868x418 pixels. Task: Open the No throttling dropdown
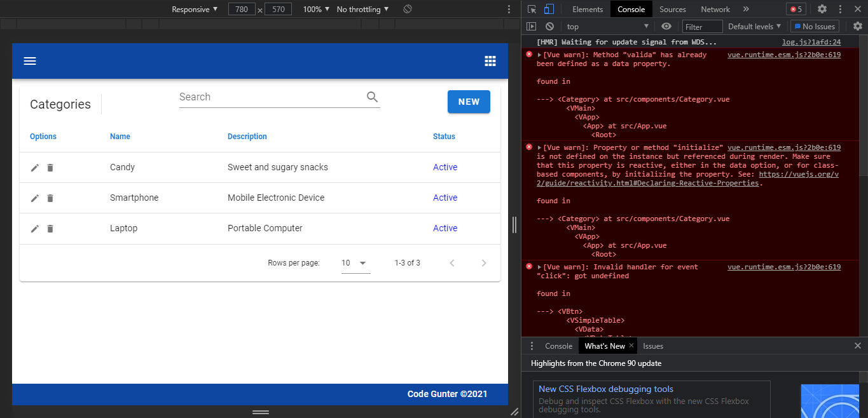[x=362, y=9]
